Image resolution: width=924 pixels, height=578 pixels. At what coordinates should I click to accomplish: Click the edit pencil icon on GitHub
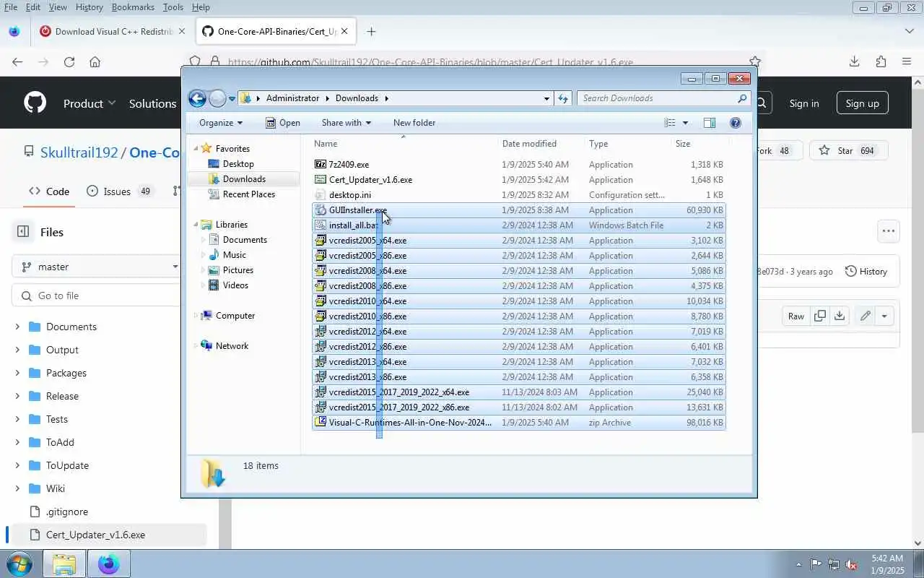click(865, 316)
